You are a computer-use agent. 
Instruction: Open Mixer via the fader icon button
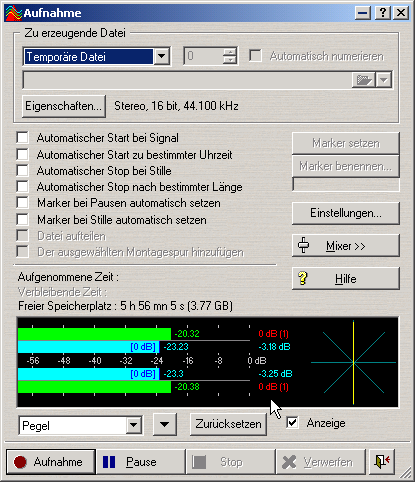tap(346, 246)
